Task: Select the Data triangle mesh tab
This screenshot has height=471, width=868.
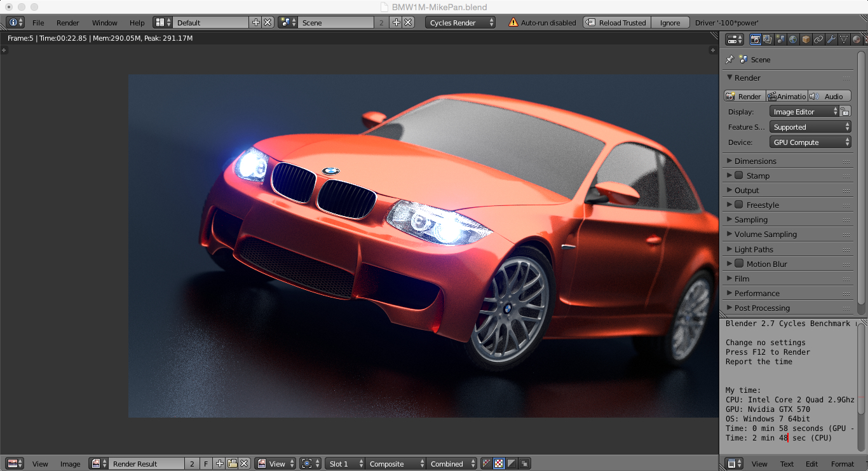Action: click(x=844, y=39)
